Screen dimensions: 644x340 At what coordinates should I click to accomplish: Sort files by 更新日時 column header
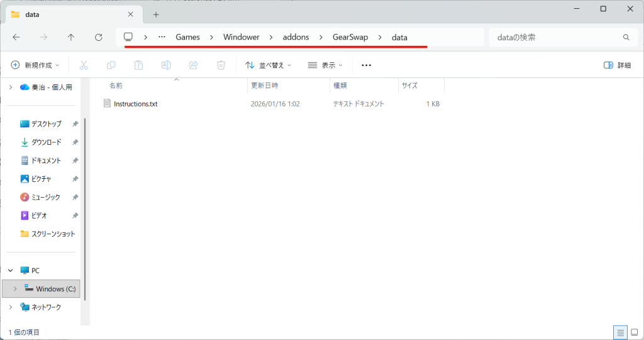coord(265,85)
